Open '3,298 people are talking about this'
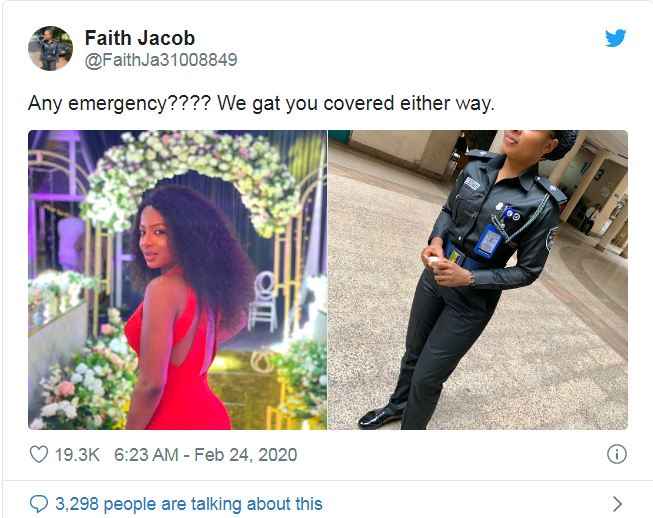Screen dimensions: 653x518 coord(189,504)
